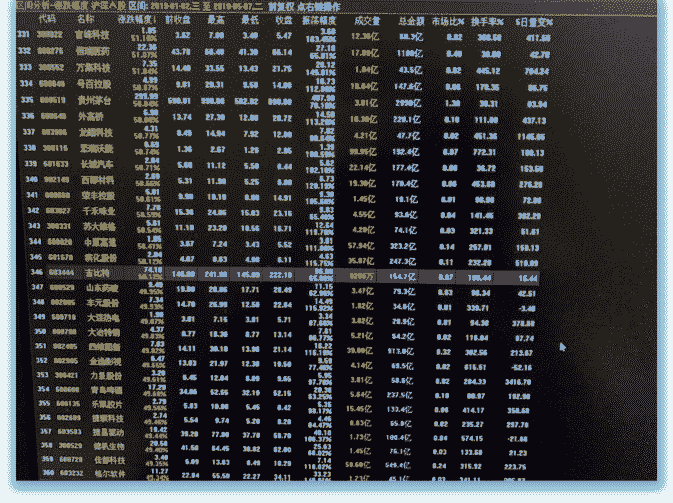Click the 成交量 column header
Screen dimensions: 673x503
367,21
